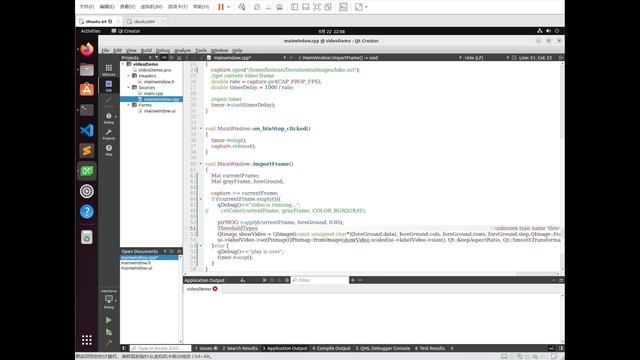The height and width of the screenshot is (360, 640).
Task: Open videoDemo.pro in project tree
Action: 155,70
